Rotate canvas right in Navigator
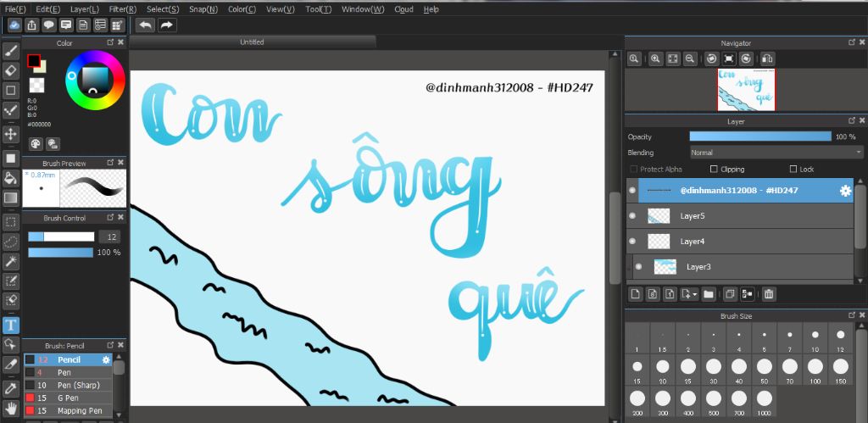 746,58
